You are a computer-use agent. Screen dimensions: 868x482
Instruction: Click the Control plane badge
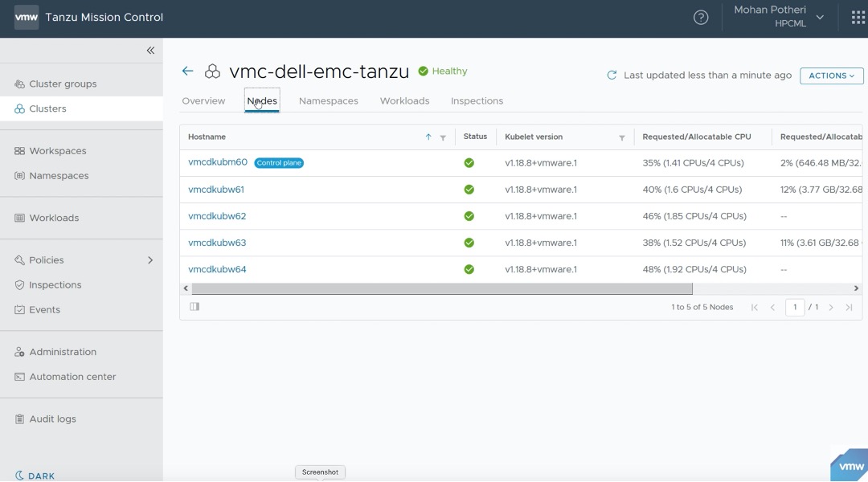(279, 163)
